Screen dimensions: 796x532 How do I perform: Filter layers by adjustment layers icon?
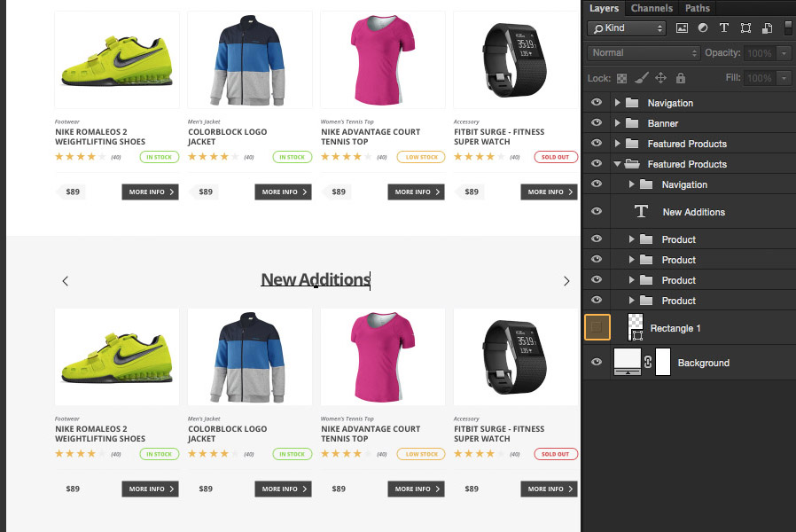coord(703,27)
